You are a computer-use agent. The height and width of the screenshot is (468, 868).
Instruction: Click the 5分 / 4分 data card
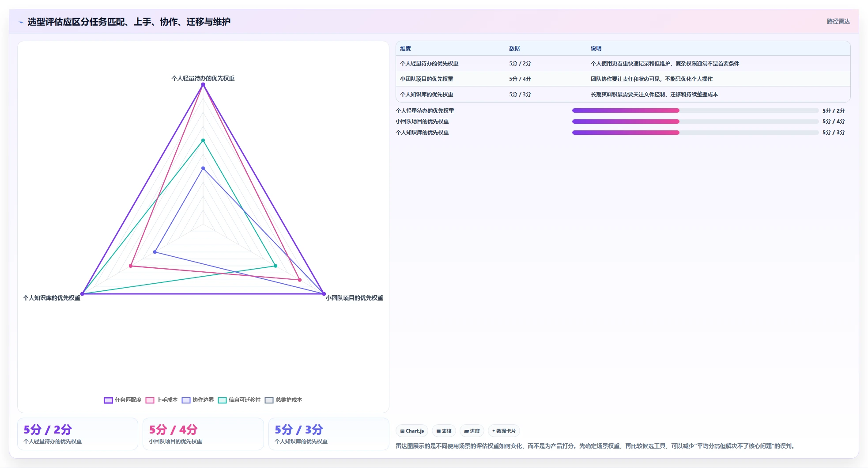[203, 434]
